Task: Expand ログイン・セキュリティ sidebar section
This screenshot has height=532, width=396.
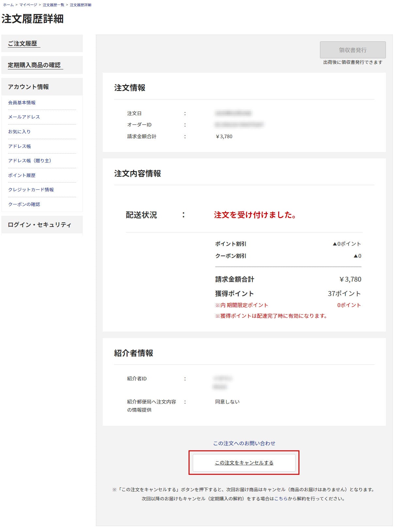Action: tap(39, 225)
